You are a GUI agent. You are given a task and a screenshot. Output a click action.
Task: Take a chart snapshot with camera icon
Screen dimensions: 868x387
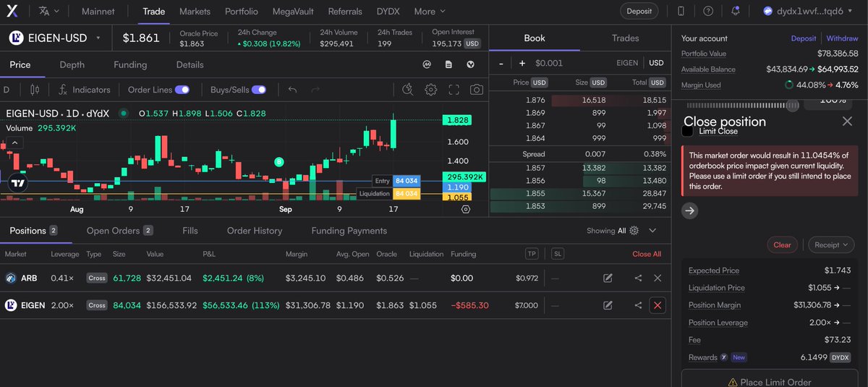[477, 90]
